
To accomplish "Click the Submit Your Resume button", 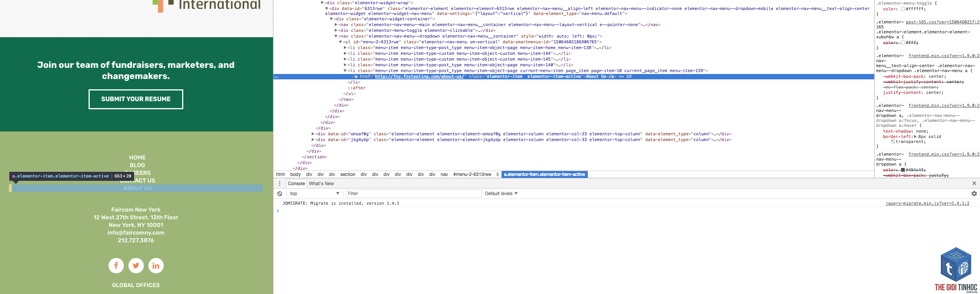I will click(136, 99).
